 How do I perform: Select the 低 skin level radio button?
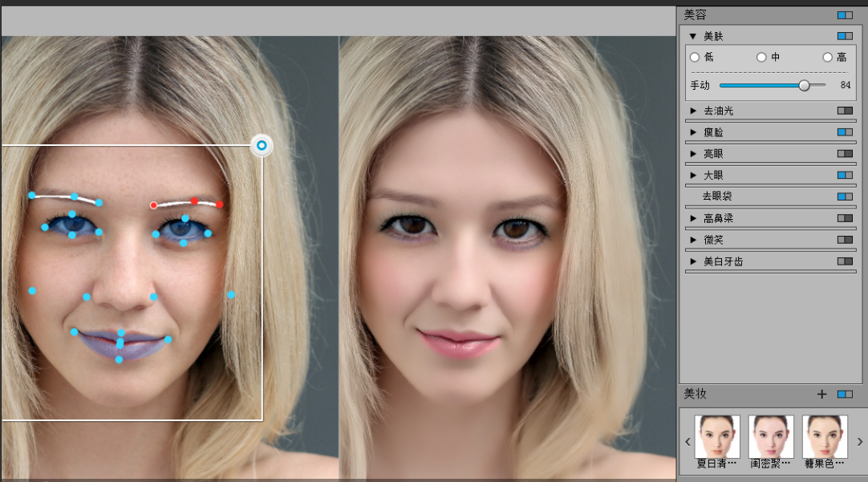tap(695, 57)
